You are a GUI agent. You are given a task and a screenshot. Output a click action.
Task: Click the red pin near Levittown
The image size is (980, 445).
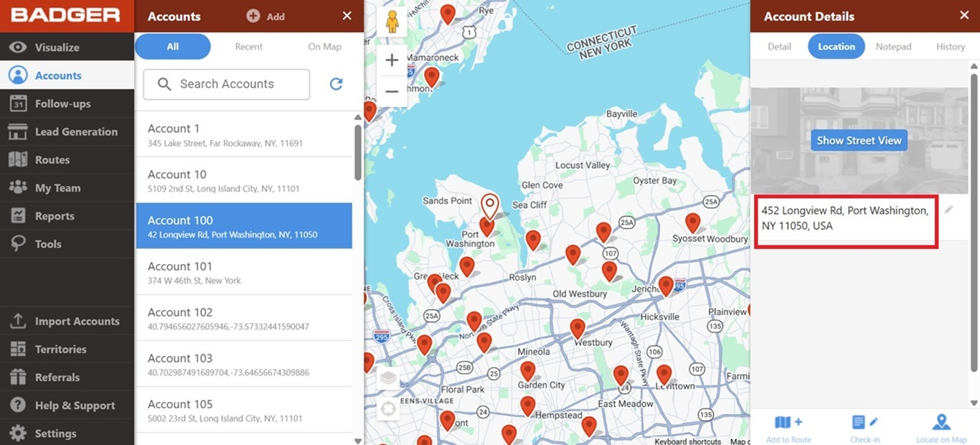[664, 375]
